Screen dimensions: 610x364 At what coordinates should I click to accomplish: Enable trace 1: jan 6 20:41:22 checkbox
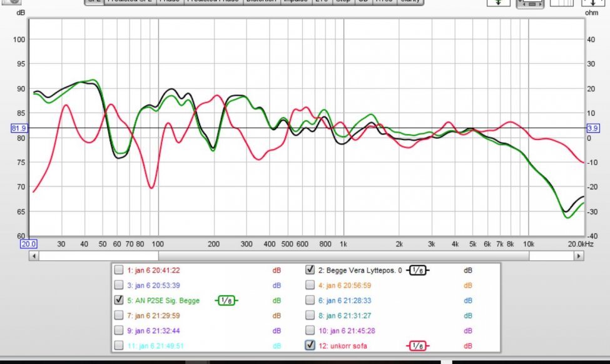click(x=119, y=270)
